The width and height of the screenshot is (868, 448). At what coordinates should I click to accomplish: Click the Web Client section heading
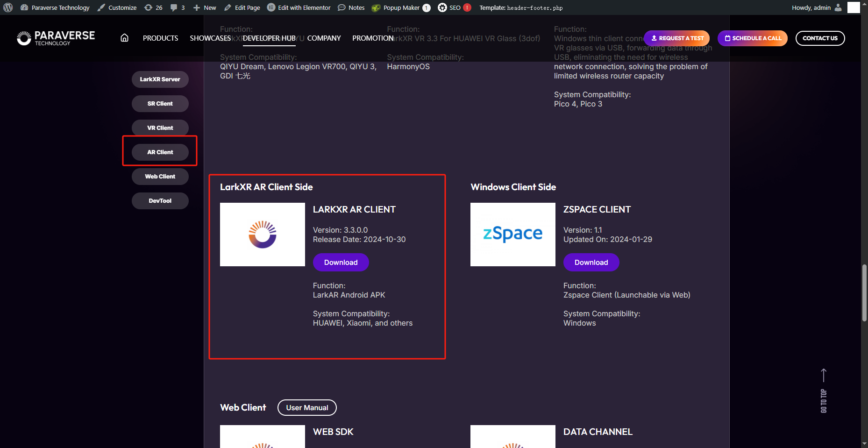243,408
